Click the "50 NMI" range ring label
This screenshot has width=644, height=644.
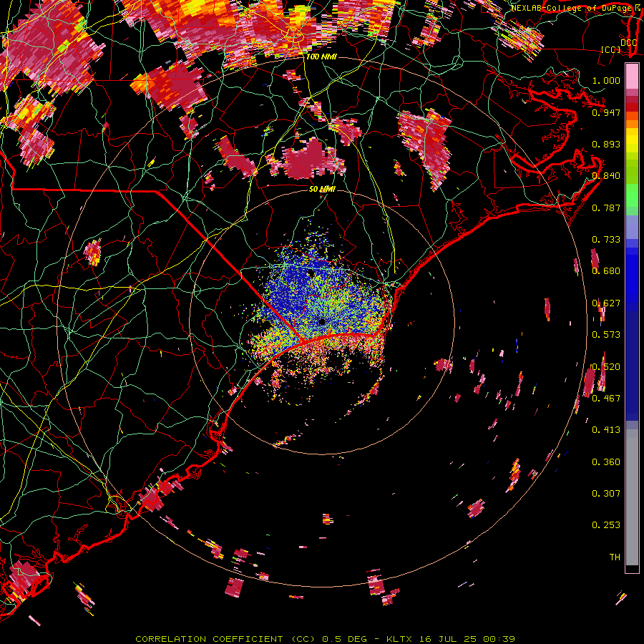322,189
